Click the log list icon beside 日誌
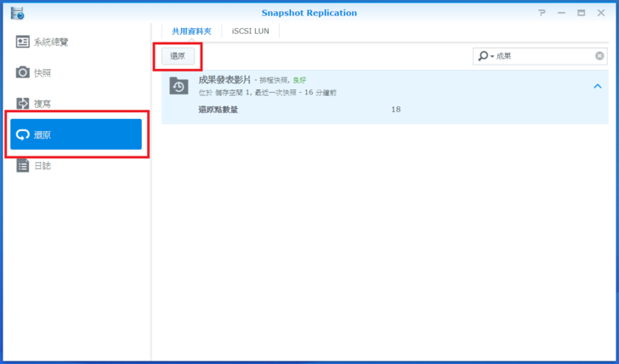Screen dimensions: 619x364 pos(22,166)
